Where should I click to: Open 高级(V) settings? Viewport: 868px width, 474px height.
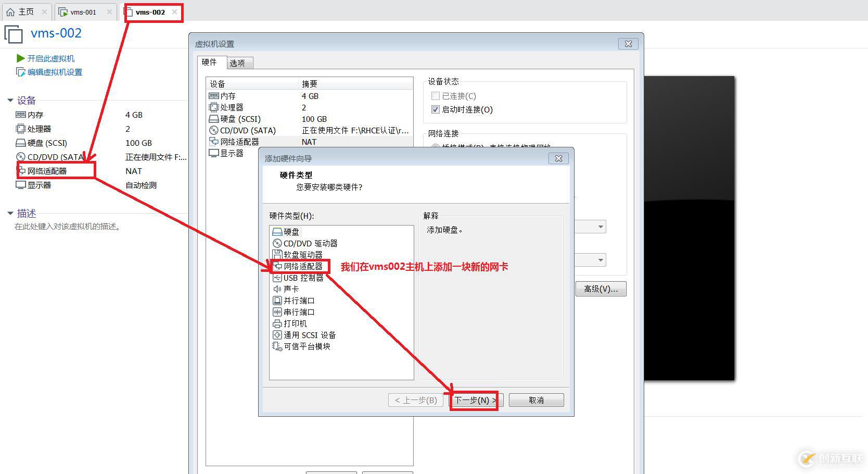[601, 289]
